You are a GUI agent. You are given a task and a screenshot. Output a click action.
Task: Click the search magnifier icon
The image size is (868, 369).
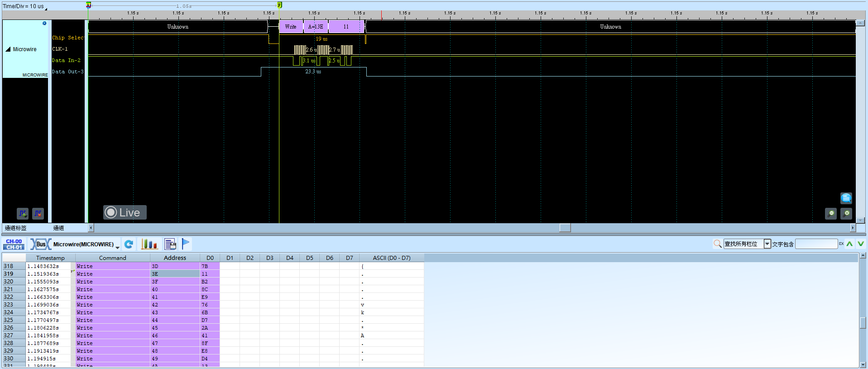coord(717,244)
